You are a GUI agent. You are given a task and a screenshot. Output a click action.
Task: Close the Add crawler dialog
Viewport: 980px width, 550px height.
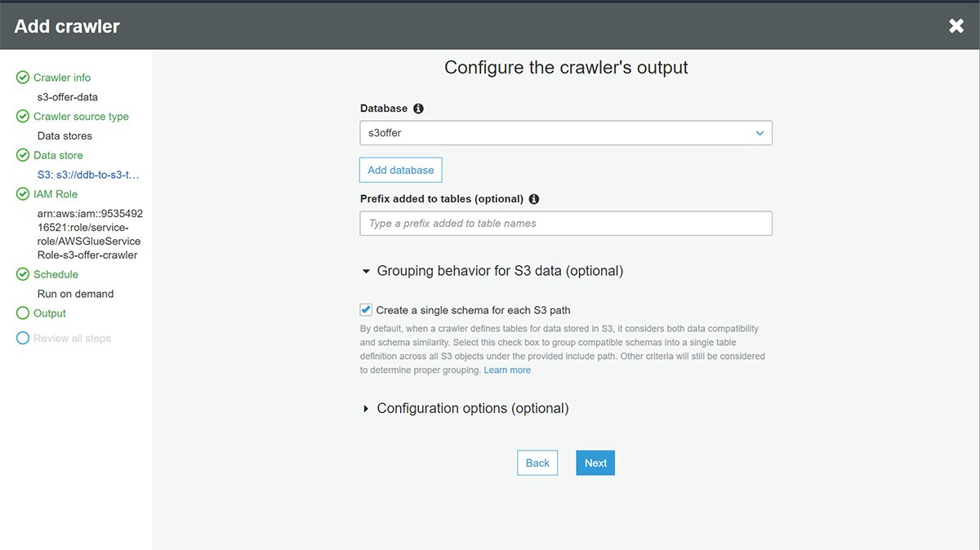(956, 26)
